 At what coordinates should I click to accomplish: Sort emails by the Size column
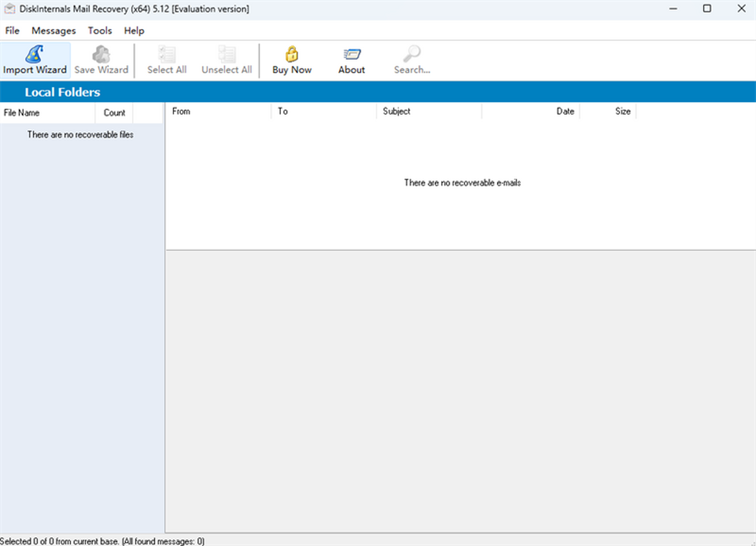pos(608,112)
